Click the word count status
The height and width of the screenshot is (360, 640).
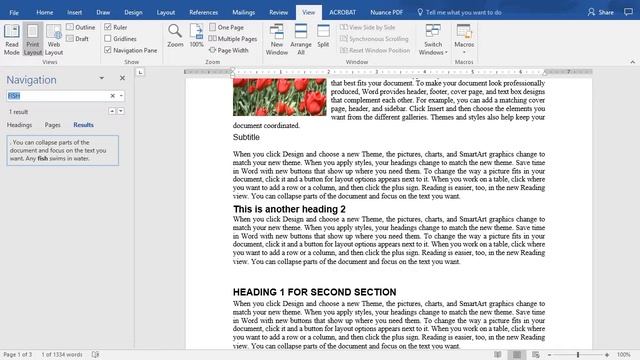(62, 355)
